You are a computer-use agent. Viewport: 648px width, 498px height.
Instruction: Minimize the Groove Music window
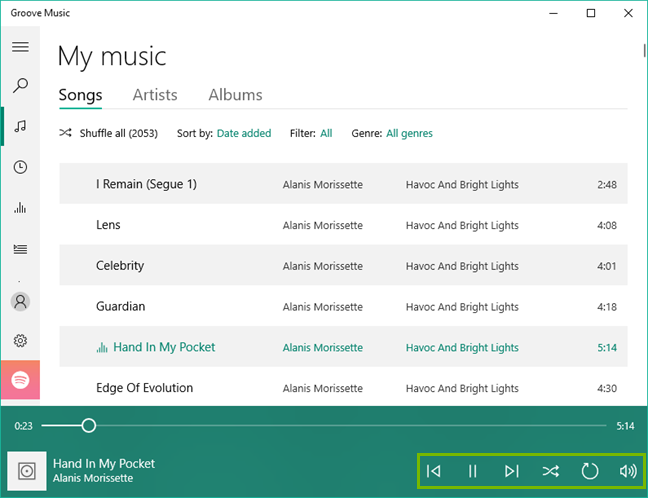[x=553, y=13]
